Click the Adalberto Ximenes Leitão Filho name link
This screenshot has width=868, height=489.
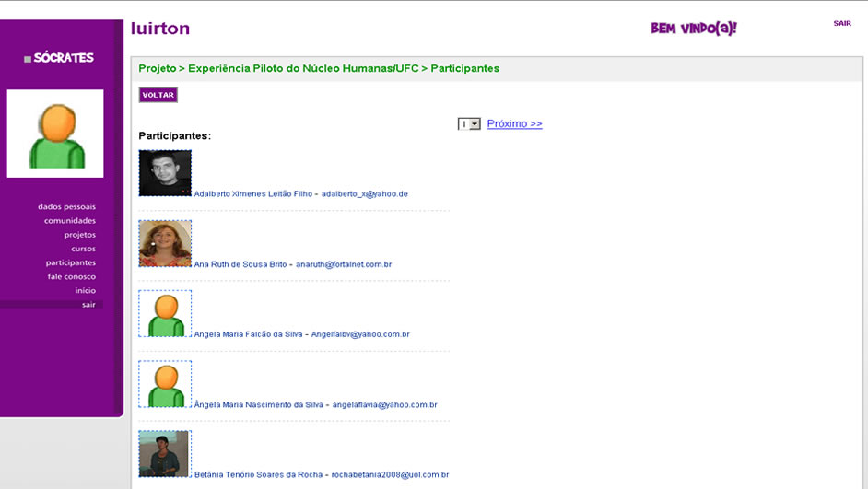coord(252,194)
